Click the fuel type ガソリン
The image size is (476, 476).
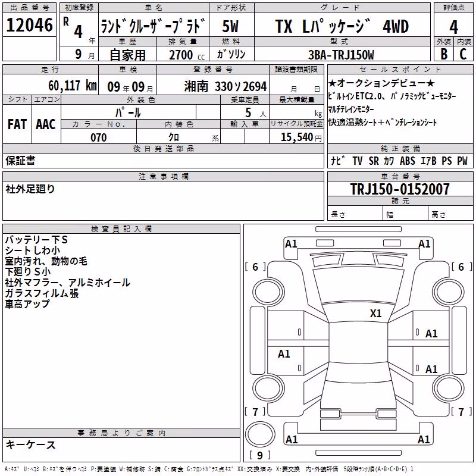pyautogui.click(x=231, y=54)
